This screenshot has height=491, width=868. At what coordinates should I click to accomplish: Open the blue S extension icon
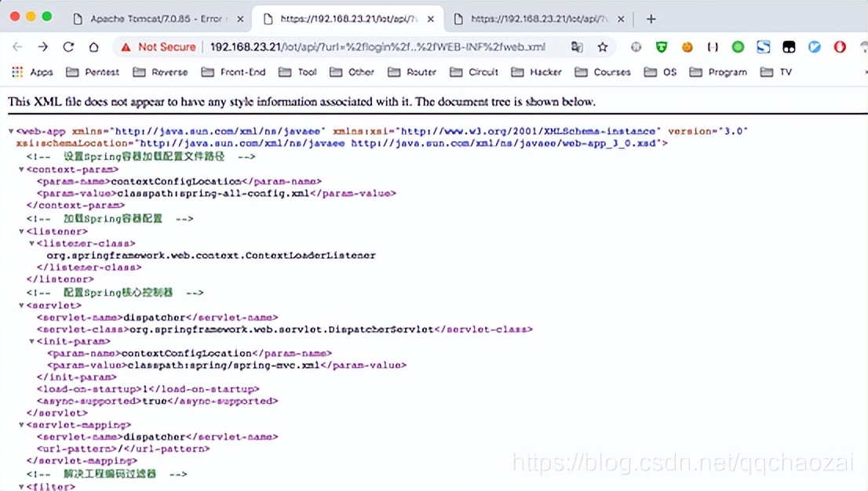point(764,47)
